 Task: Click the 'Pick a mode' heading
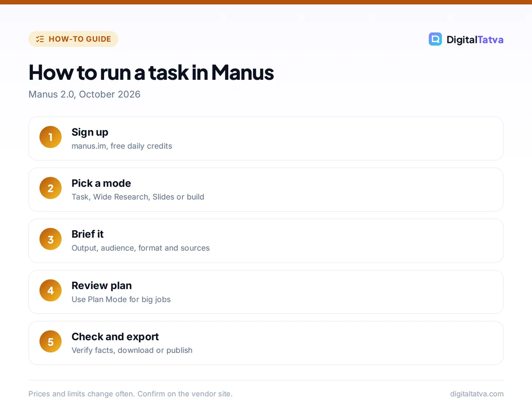pos(101,183)
